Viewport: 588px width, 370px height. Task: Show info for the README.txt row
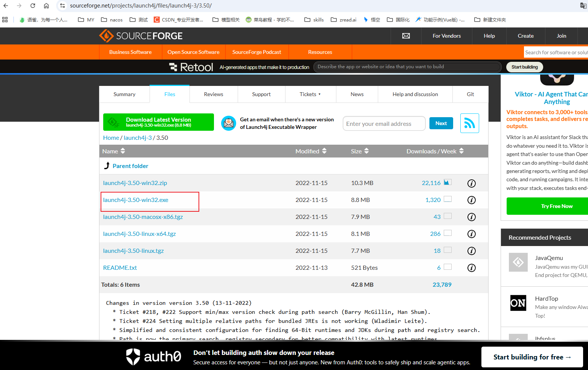pos(471,268)
